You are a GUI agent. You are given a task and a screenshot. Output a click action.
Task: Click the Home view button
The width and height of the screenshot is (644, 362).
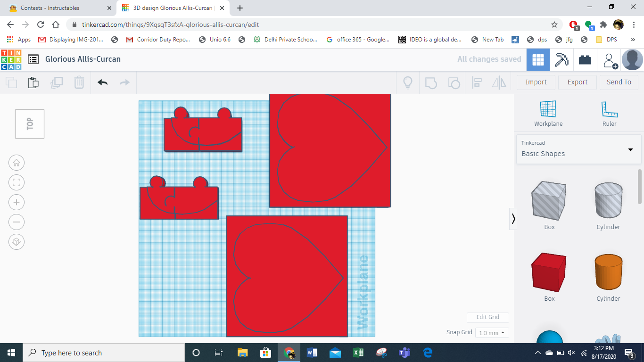[17, 163]
